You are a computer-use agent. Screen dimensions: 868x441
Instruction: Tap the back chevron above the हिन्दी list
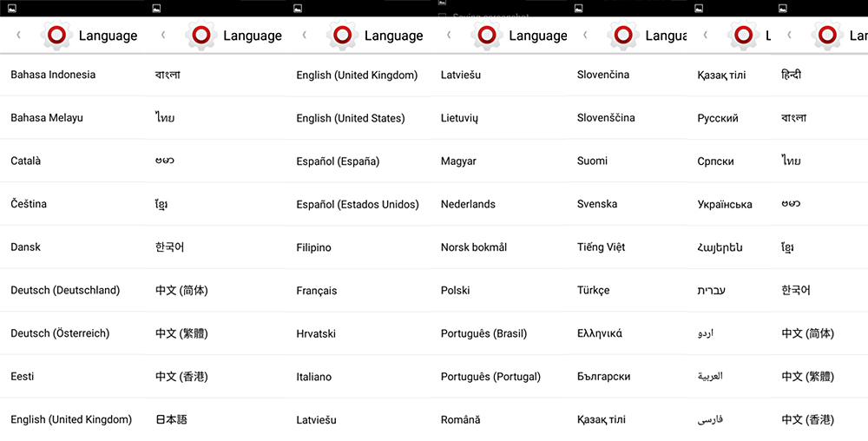click(789, 36)
